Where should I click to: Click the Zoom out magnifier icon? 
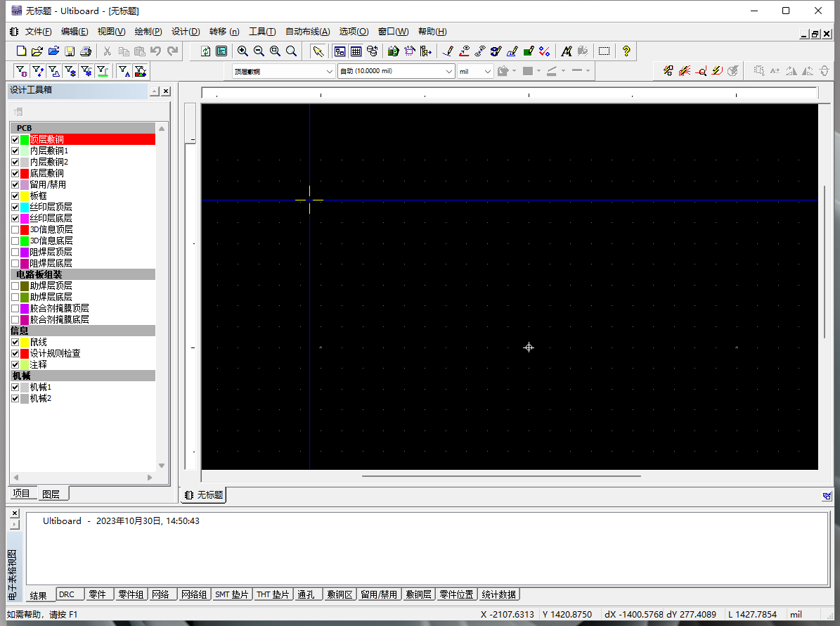(259, 51)
